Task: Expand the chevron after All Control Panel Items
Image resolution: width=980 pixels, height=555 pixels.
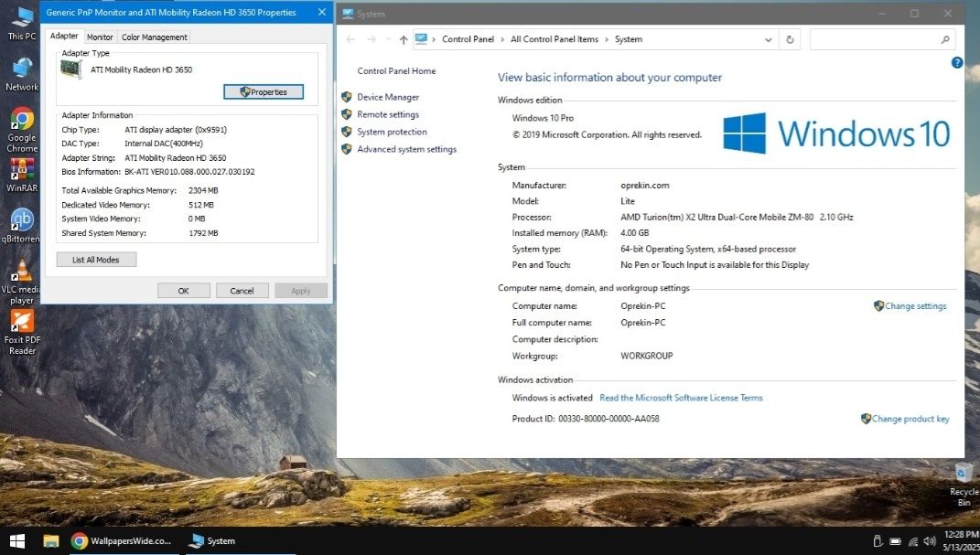Action: [607, 39]
